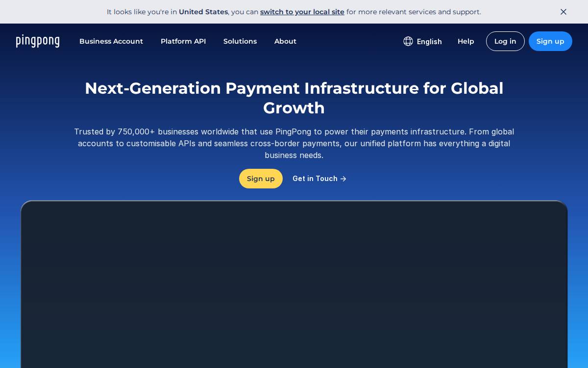Close the location banner with X
This screenshot has width=588, height=368.
tap(563, 12)
